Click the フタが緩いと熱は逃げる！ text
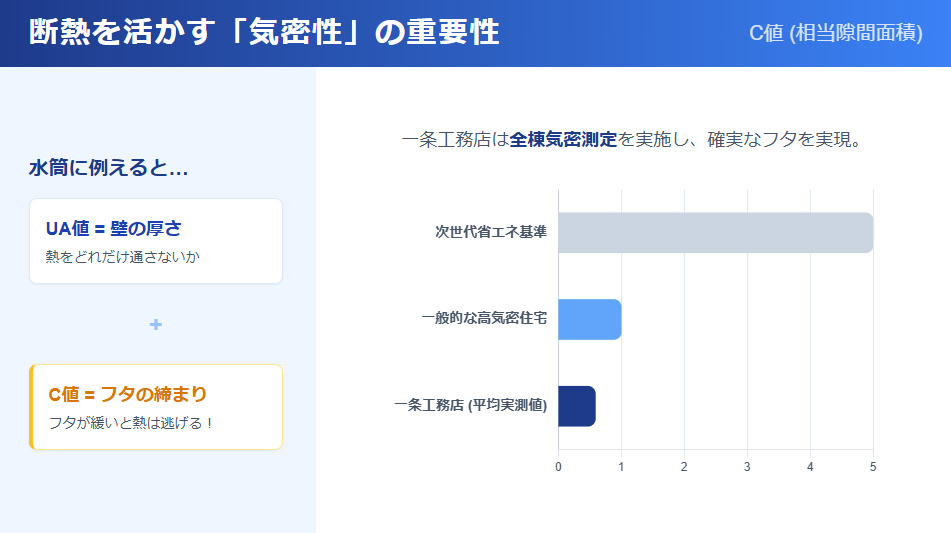 (x=132, y=423)
